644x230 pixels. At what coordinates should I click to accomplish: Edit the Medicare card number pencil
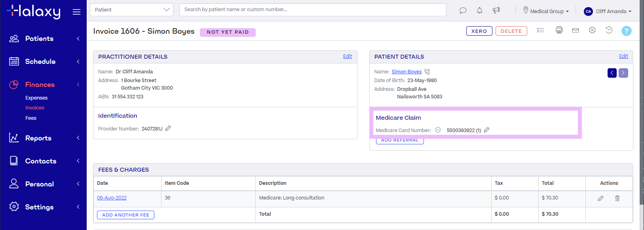487,130
